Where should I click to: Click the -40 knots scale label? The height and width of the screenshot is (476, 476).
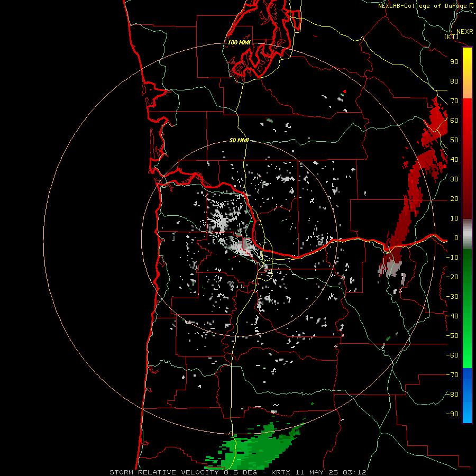click(452, 316)
